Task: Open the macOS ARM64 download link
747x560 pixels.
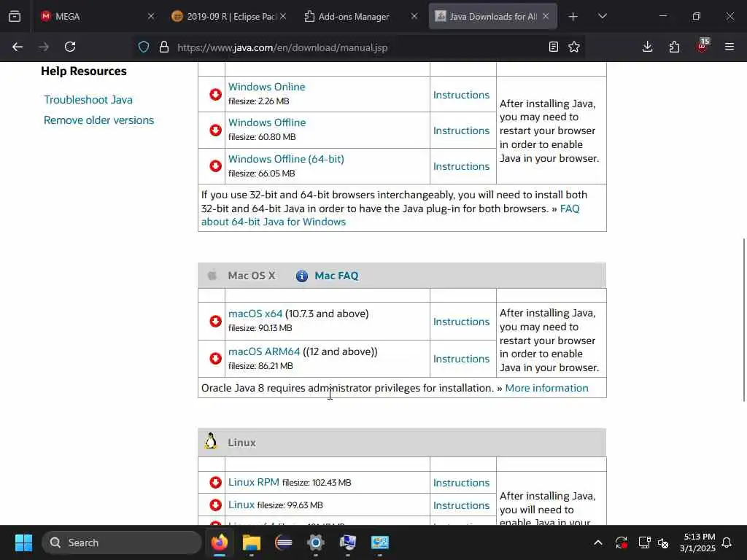Action: click(264, 351)
